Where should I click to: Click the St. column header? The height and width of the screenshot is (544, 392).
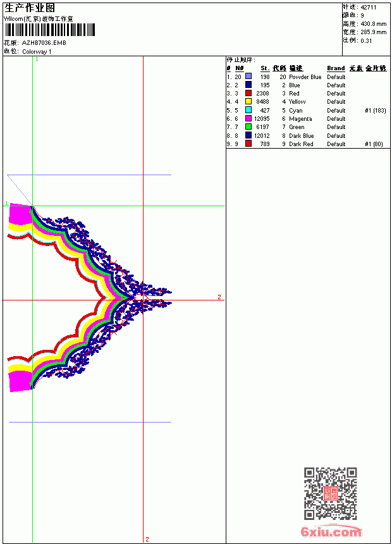(265, 68)
